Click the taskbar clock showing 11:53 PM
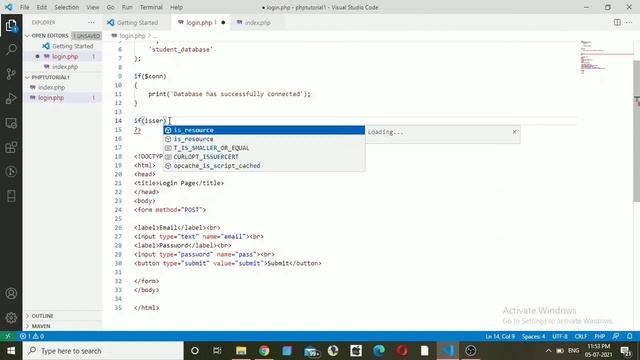Screen dimensions: 640x360 (598, 351)
